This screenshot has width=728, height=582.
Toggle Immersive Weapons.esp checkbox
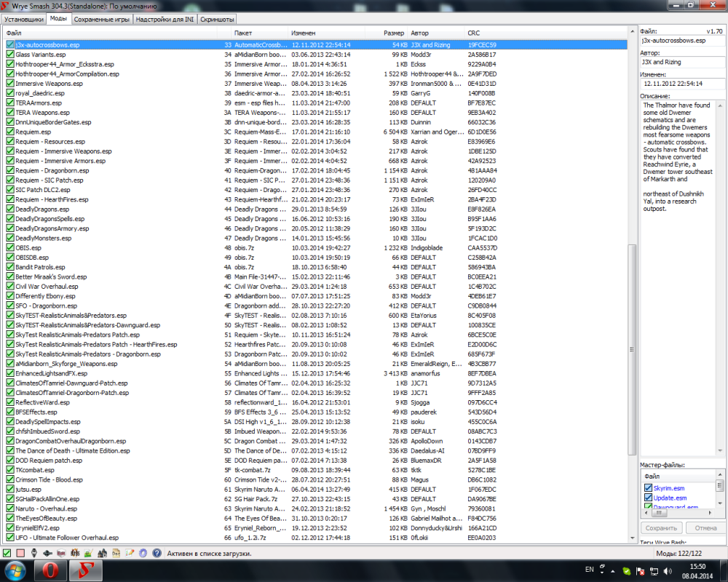coord(10,84)
